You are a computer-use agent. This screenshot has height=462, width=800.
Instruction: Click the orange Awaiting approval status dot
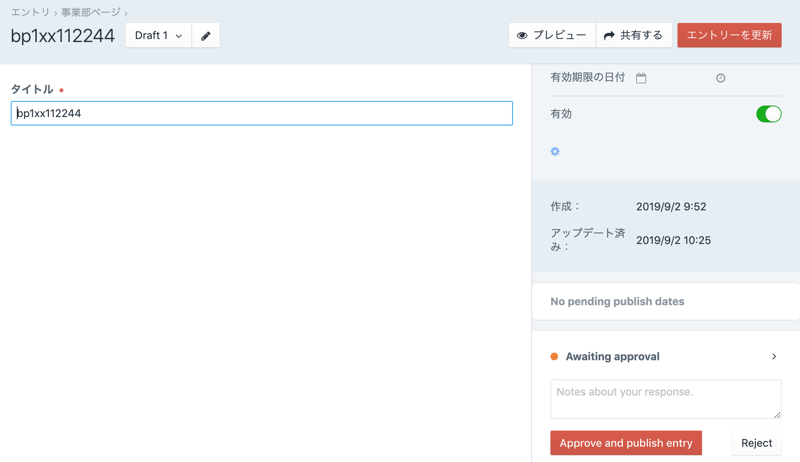click(x=554, y=357)
